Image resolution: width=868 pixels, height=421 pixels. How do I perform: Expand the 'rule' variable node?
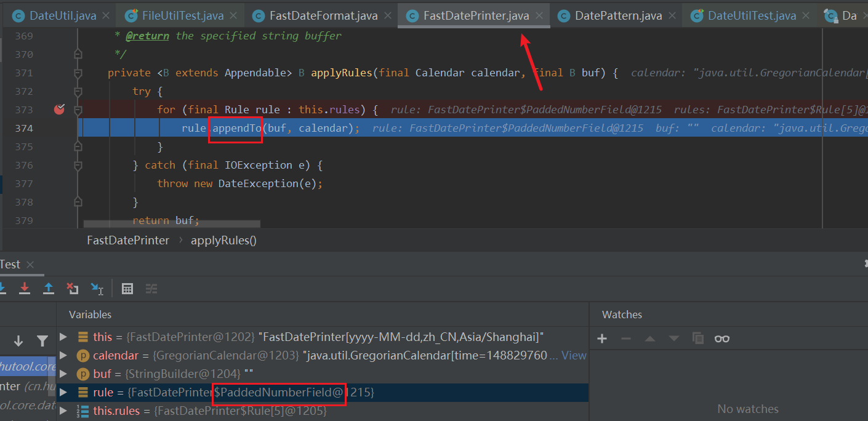[63, 392]
